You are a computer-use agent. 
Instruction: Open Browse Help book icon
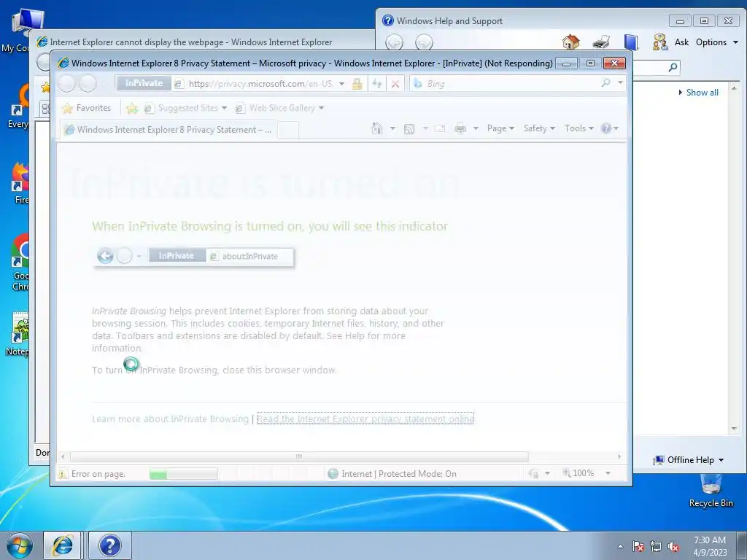(x=631, y=42)
